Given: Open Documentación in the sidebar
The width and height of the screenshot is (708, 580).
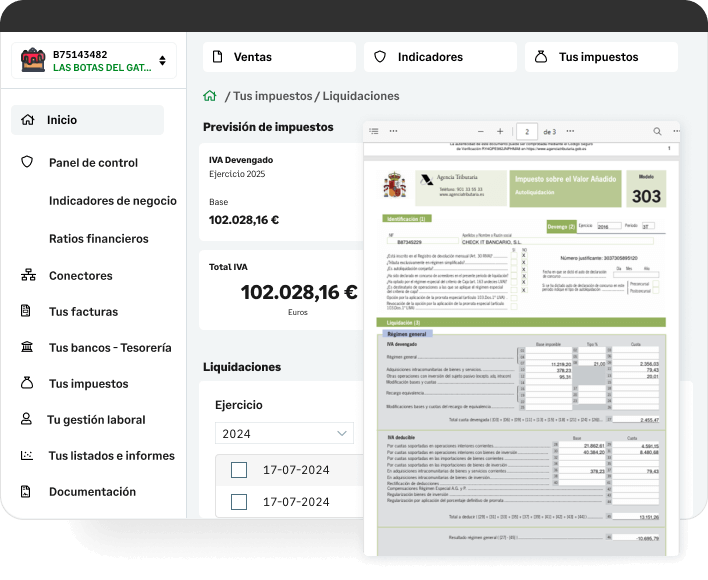Looking at the screenshot, I should [x=92, y=492].
